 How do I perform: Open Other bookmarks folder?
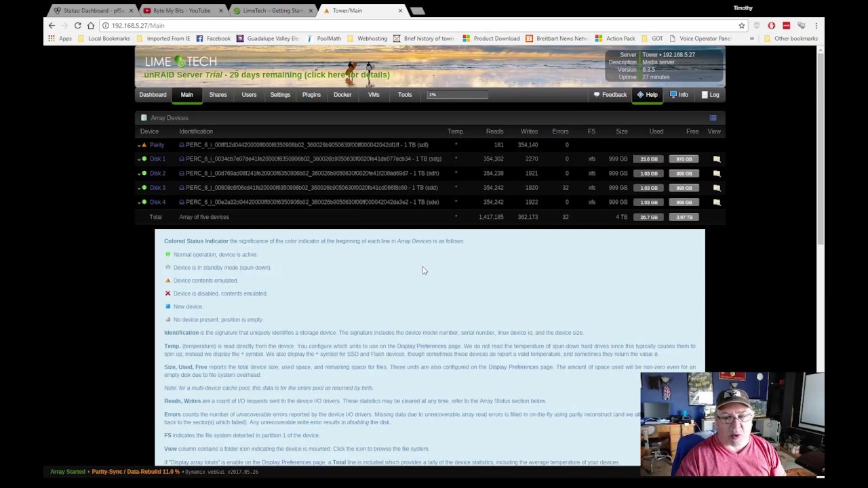click(x=791, y=39)
